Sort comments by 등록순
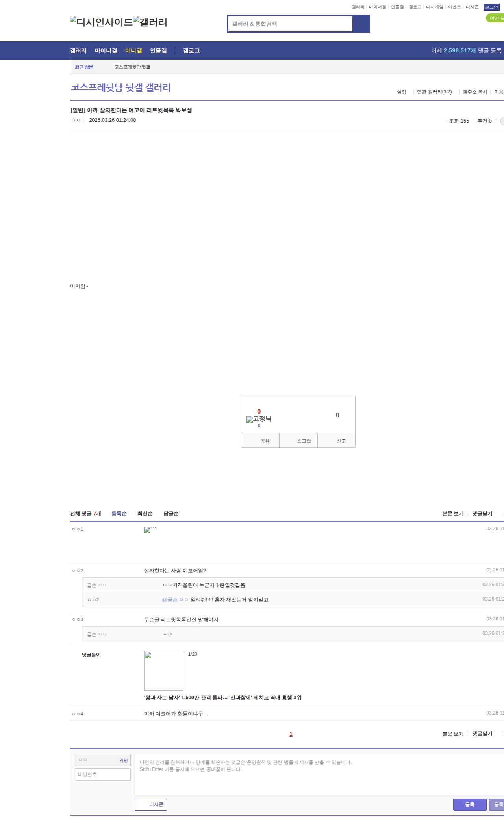The height and width of the screenshot is (819, 504). (119, 514)
